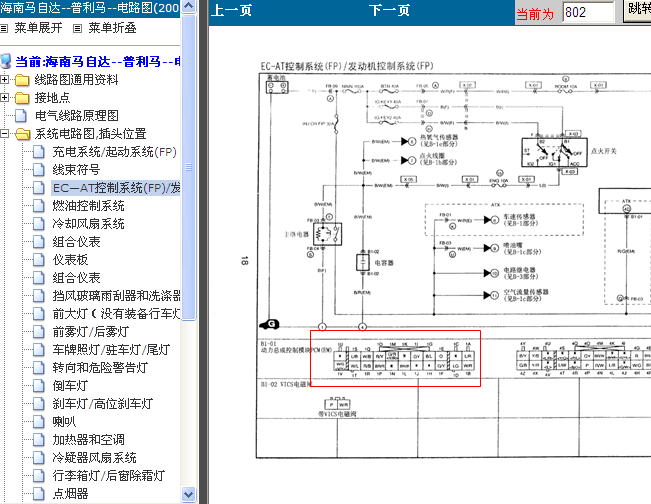Click the tree panel vertical scrollbar thumb
651x504 pixels.
coord(188,167)
